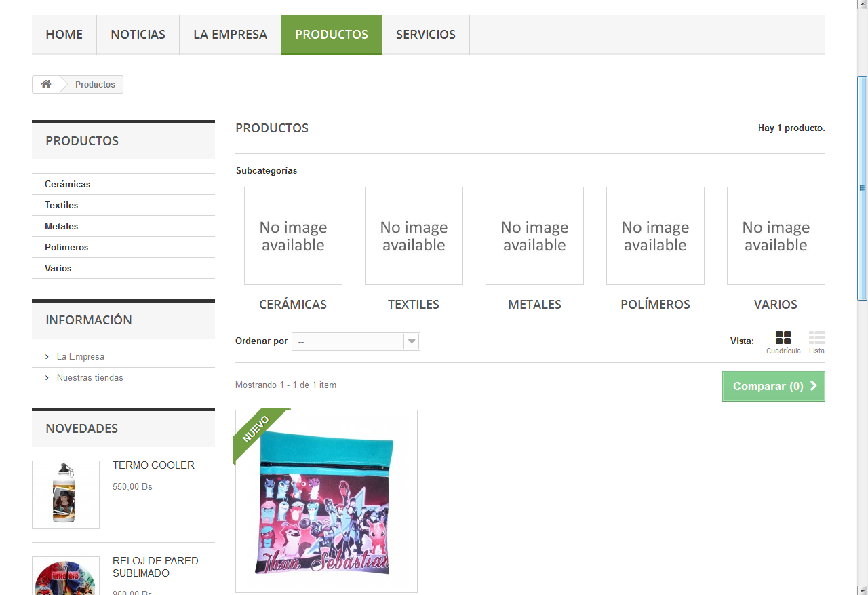Click the INFORMACIÓN block heading
This screenshot has width=868, height=595.
pos(89,320)
